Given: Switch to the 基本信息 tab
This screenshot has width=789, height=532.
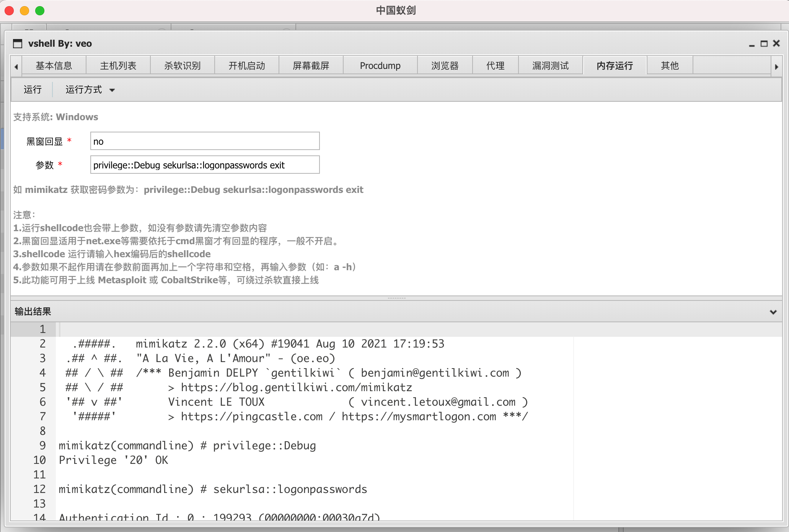Looking at the screenshot, I should pyautogui.click(x=54, y=66).
